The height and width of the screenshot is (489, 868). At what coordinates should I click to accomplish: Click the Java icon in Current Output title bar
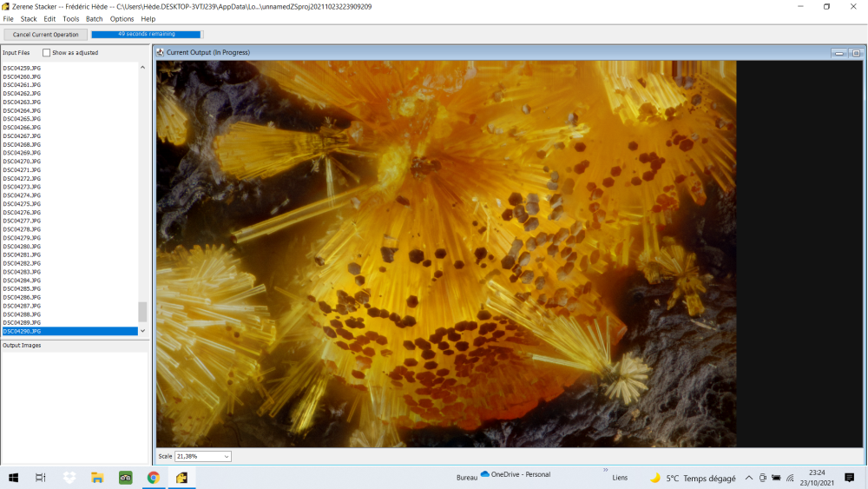click(x=161, y=53)
